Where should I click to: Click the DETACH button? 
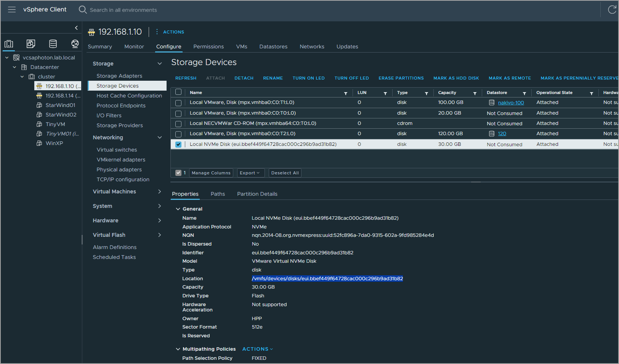(x=244, y=78)
